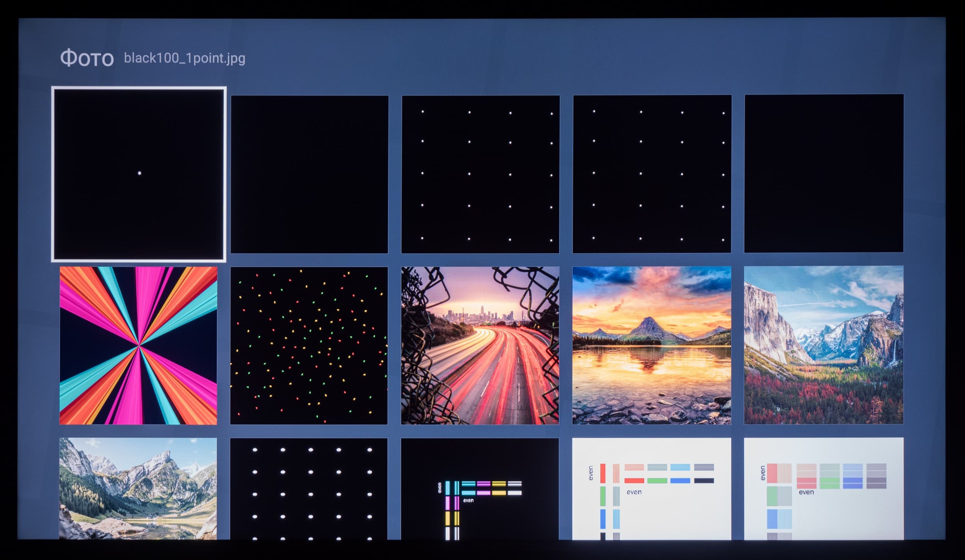Image resolution: width=965 pixels, height=560 pixels.
Task: Open dotted grid thumbnail above highway photo
Action: tap(480, 174)
